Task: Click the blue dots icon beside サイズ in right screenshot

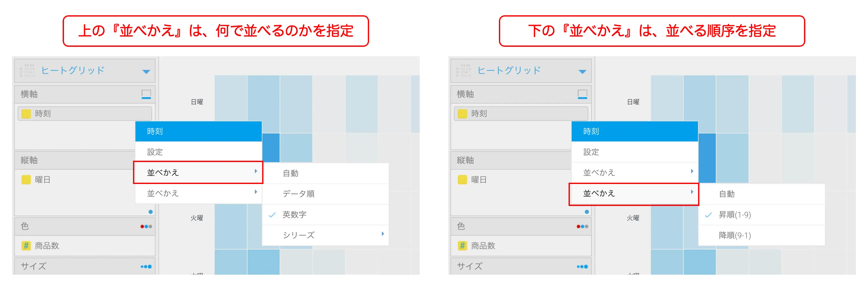Action: click(582, 266)
